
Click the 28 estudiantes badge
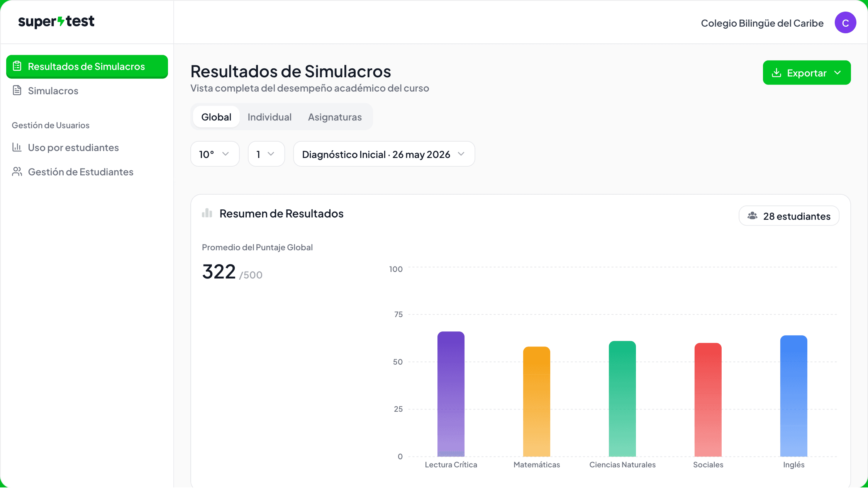click(789, 216)
